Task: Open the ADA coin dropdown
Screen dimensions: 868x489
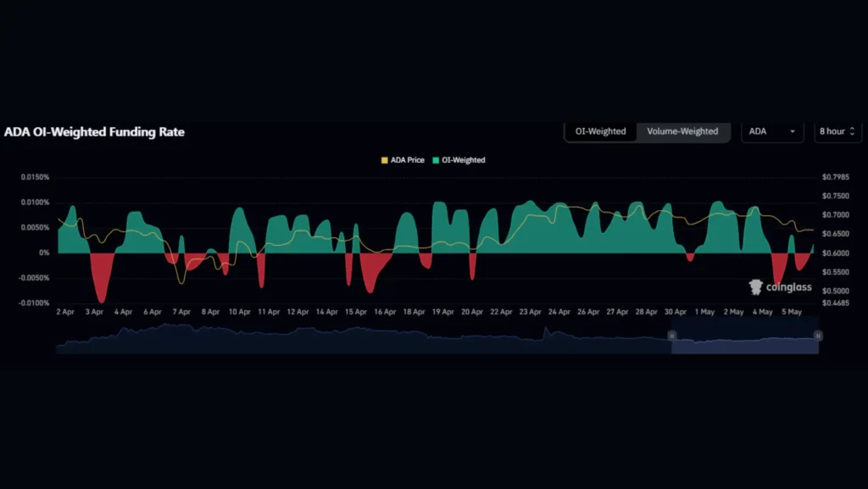Action: click(772, 131)
